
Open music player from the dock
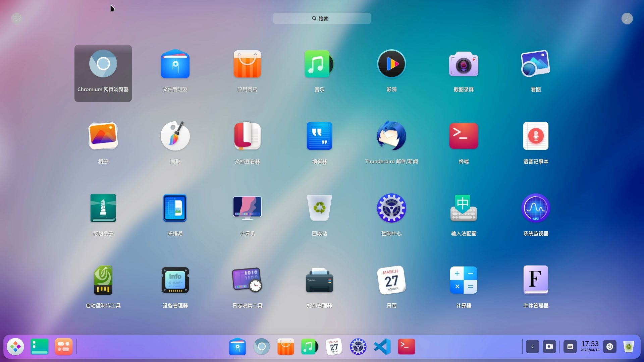tap(309, 347)
